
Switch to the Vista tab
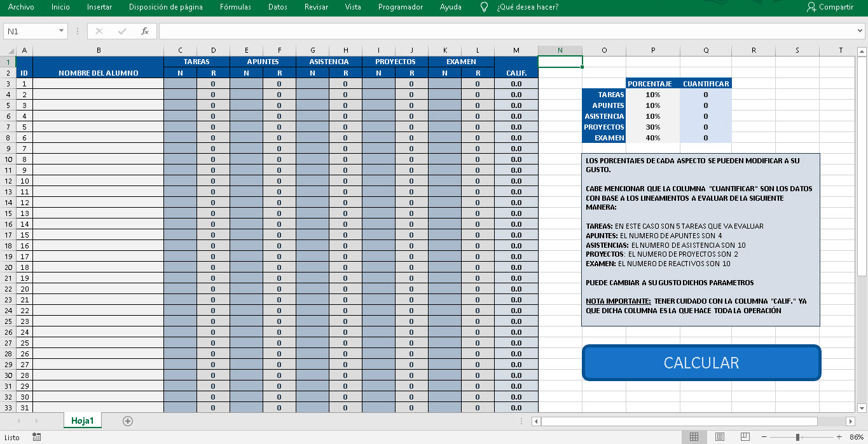coord(353,7)
